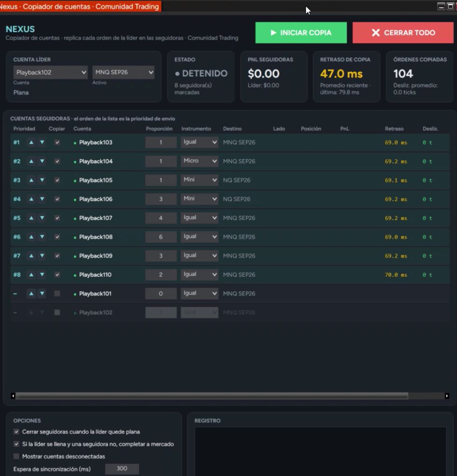Move Playback108 up one position
Viewport: 457px width, 476px height.
coord(31,237)
